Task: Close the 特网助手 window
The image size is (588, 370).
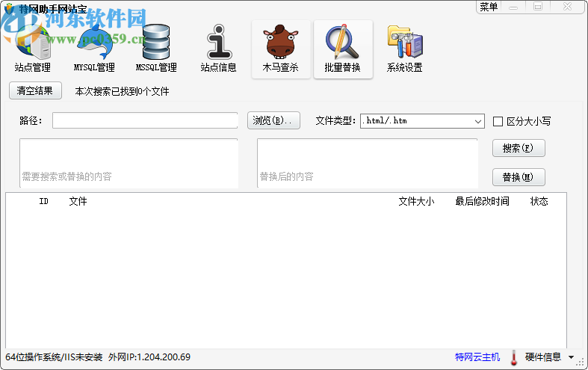Action: [x=567, y=7]
